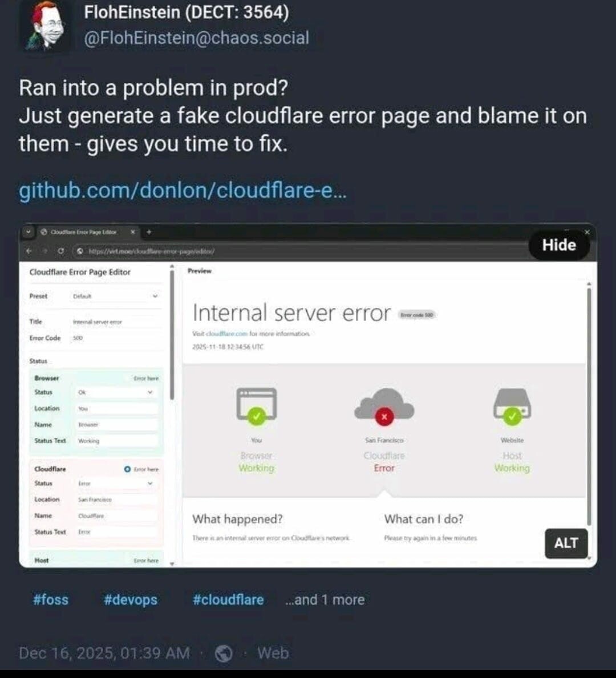The height and width of the screenshot is (678, 616).
Task: Select the Cloudflare Error Page Editor tab
Action: coord(83,232)
